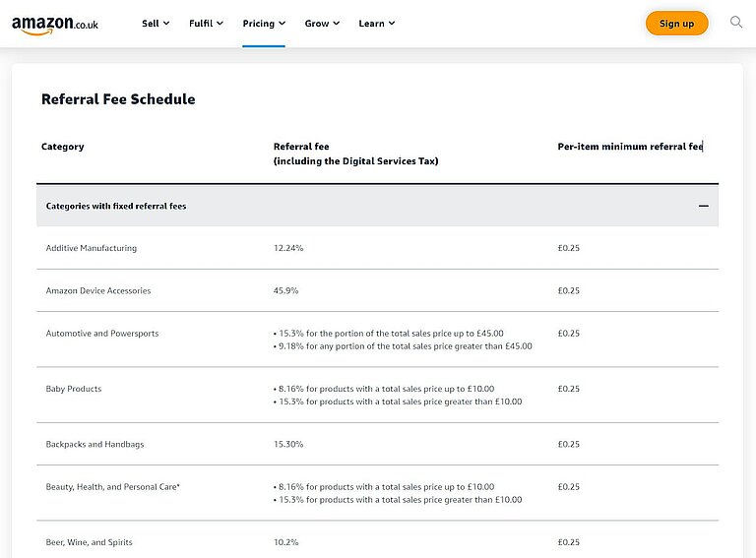Click the Referral Fee Schedule heading
756x558 pixels.
pos(118,99)
